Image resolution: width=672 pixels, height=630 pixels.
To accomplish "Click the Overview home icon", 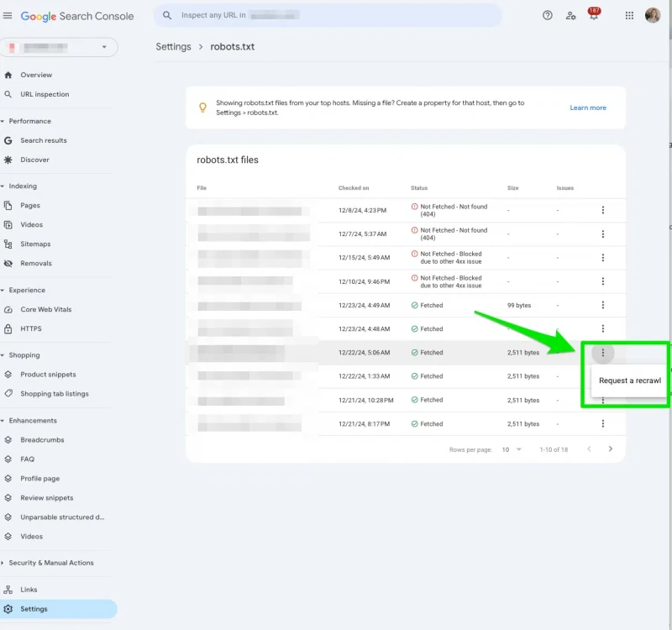I will pos(8,75).
